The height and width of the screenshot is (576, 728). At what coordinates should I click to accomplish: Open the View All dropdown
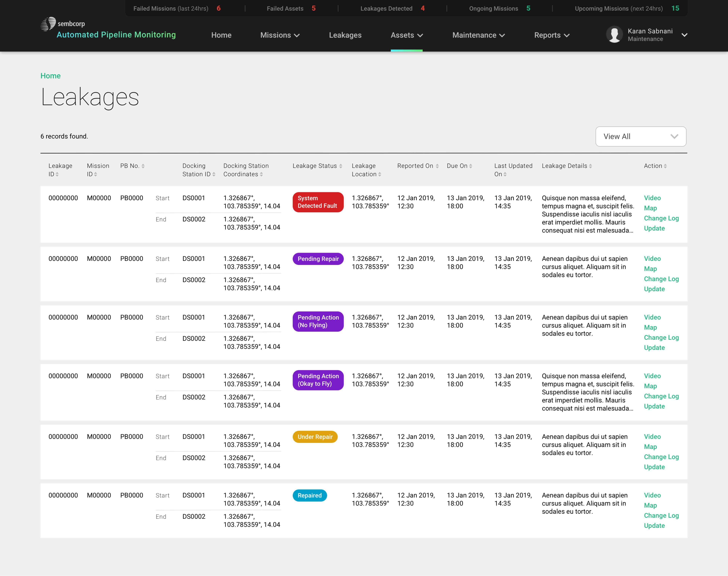coord(640,137)
